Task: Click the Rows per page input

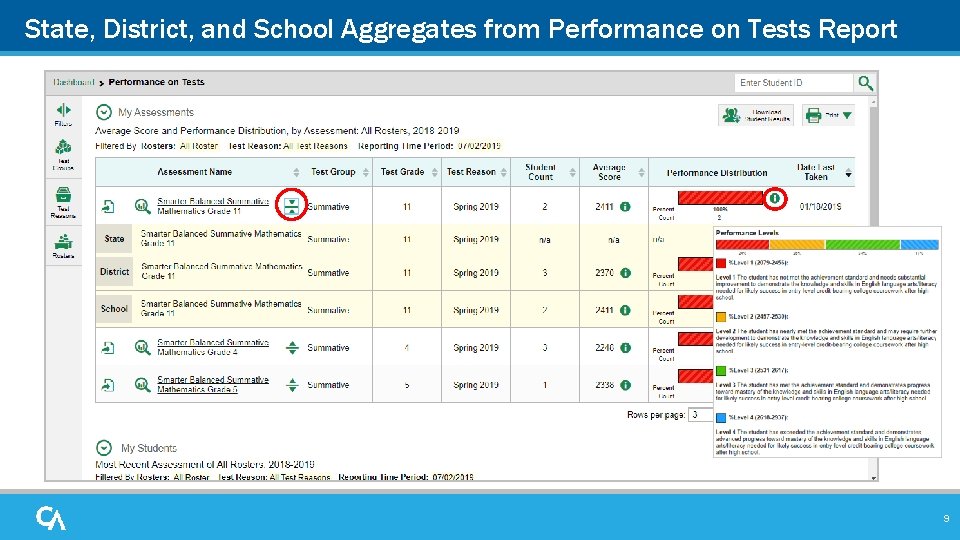Action: pos(700,414)
